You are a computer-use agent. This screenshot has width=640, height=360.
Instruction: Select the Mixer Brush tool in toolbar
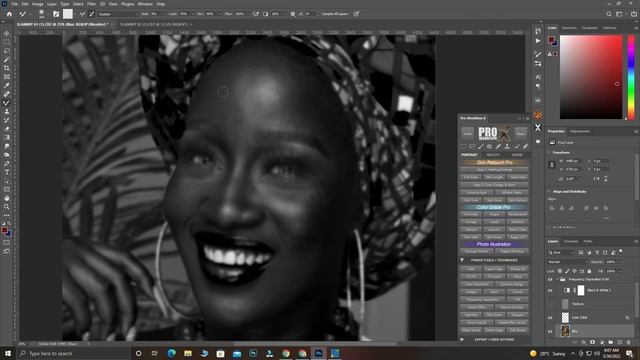pyautogui.click(x=7, y=103)
